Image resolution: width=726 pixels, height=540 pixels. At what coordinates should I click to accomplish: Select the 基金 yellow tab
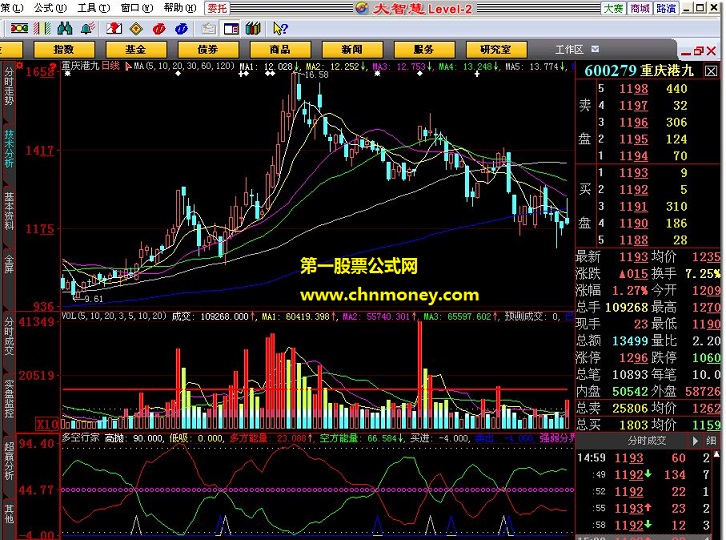pos(136,50)
